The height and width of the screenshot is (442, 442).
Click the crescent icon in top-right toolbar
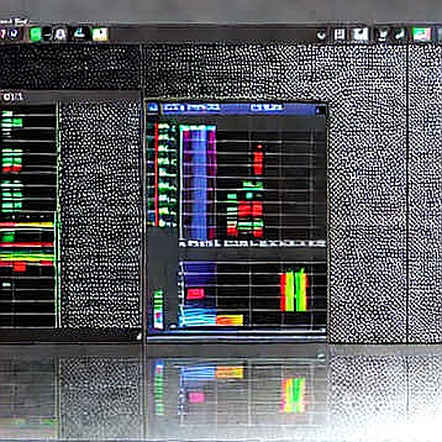pyautogui.click(x=322, y=35)
